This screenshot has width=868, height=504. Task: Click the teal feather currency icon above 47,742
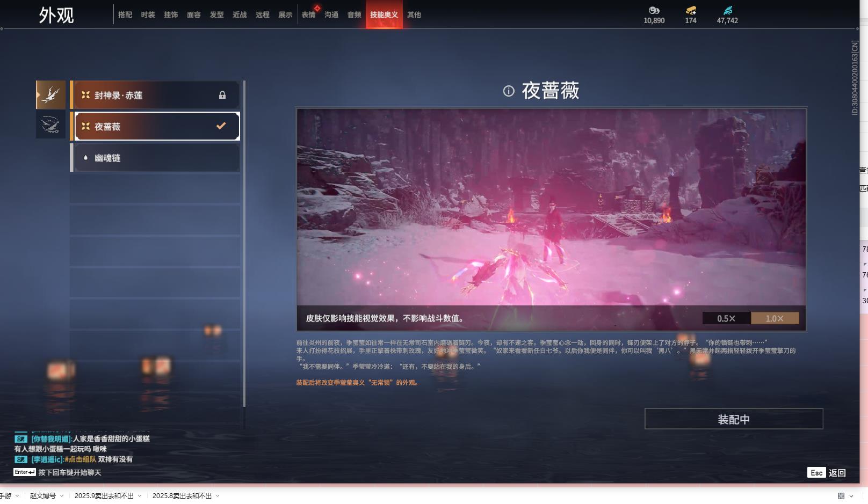tap(727, 10)
